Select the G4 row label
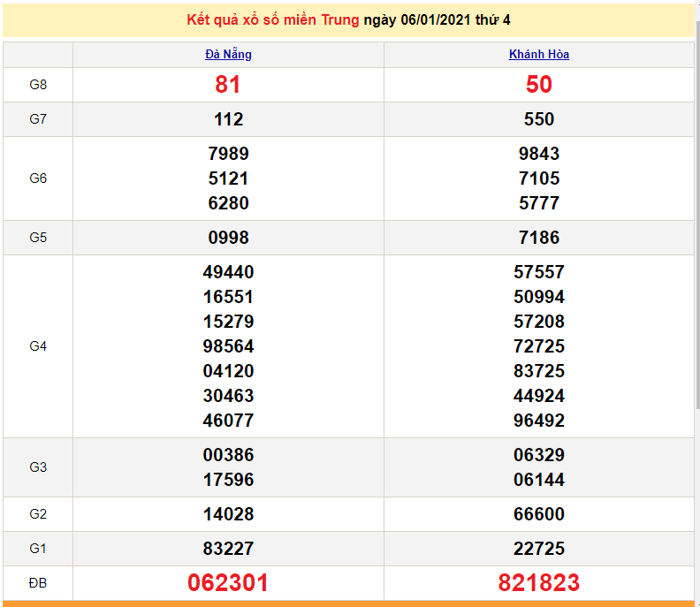Viewport: 700px width, 607px height. tap(38, 346)
